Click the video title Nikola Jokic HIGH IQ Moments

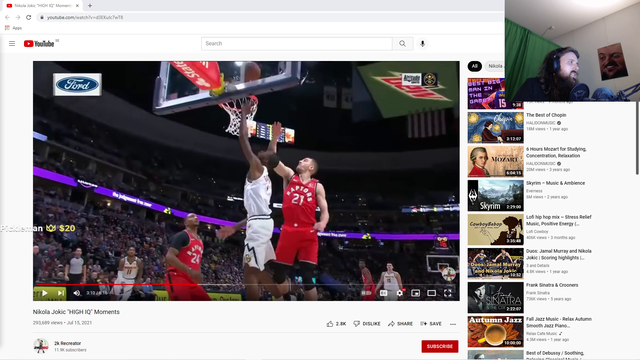click(x=76, y=312)
